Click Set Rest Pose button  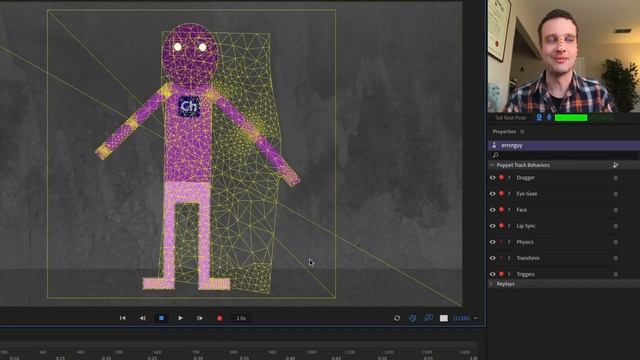click(x=510, y=118)
